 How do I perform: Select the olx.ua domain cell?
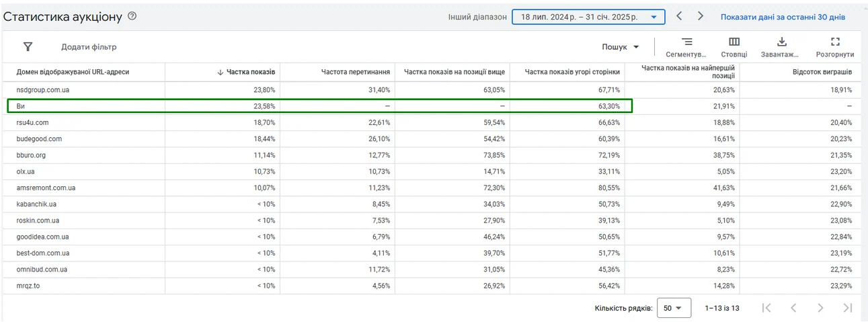pyautogui.click(x=26, y=171)
